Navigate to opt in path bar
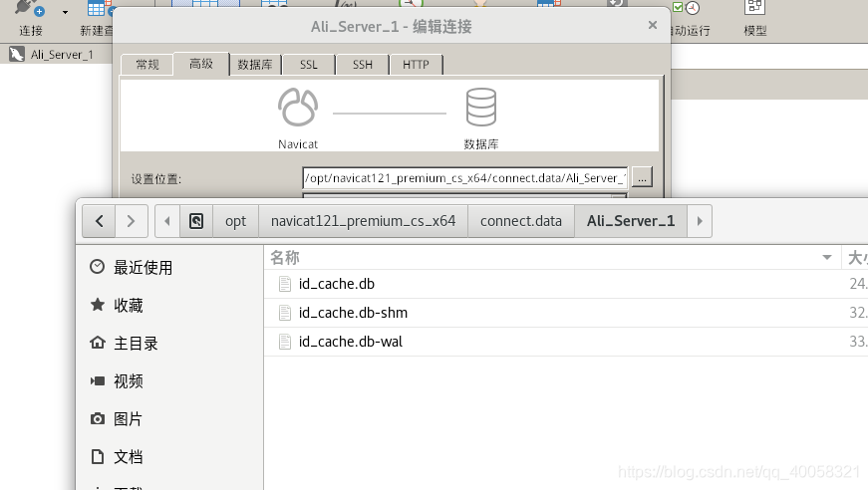868x490 pixels. pos(236,221)
